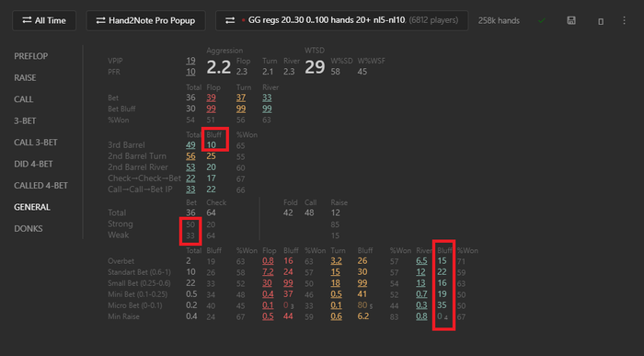This screenshot has height=356, width=644.
Task: Go to the 3-BET section
Action: click(x=25, y=121)
